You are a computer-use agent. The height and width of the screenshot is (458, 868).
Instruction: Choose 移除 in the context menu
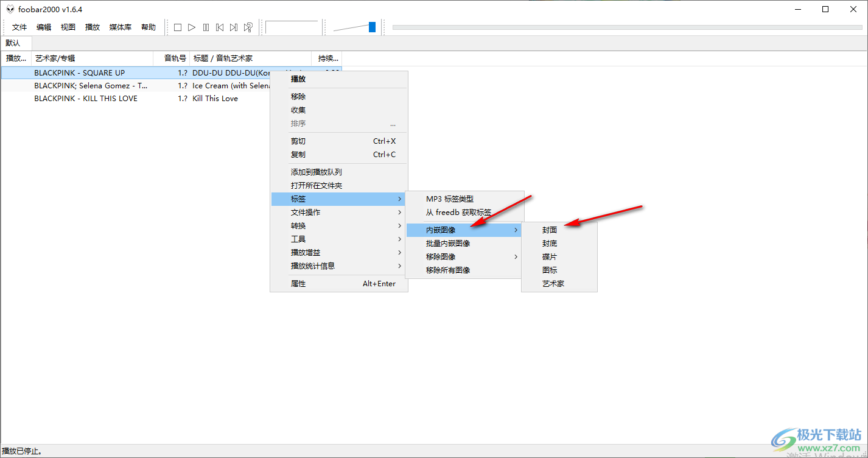pos(339,97)
